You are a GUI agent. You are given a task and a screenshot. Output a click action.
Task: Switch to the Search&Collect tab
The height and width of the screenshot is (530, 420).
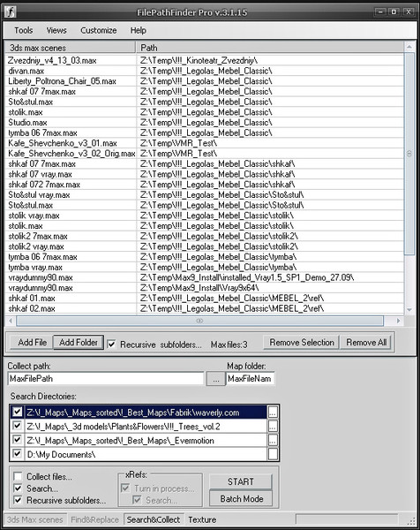pos(154,519)
